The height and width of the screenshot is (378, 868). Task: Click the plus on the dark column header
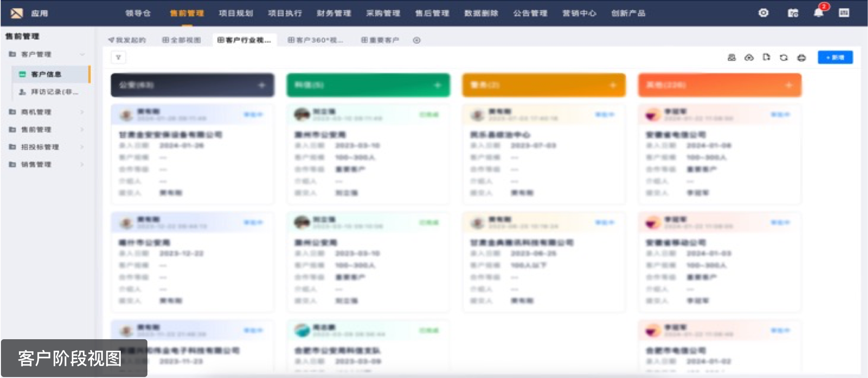coord(262,85)
